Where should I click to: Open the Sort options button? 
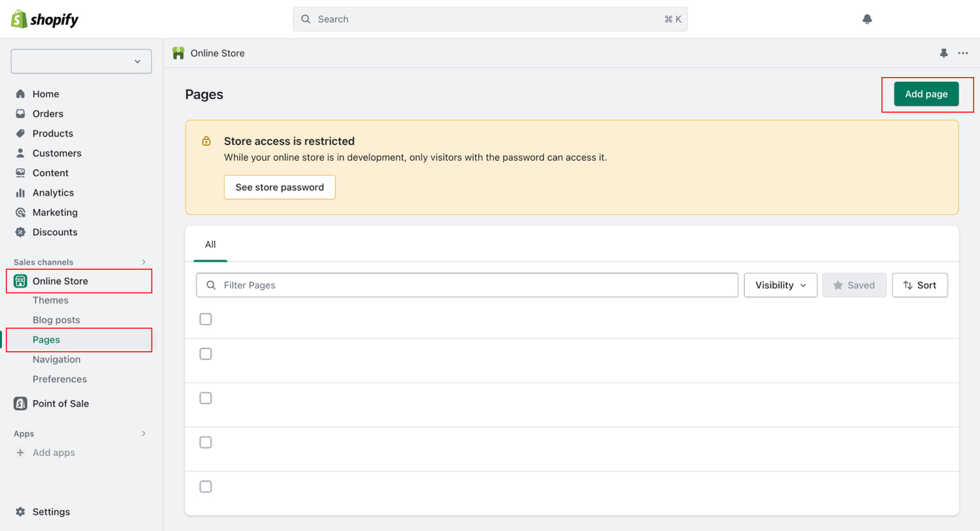click(919, 285)
